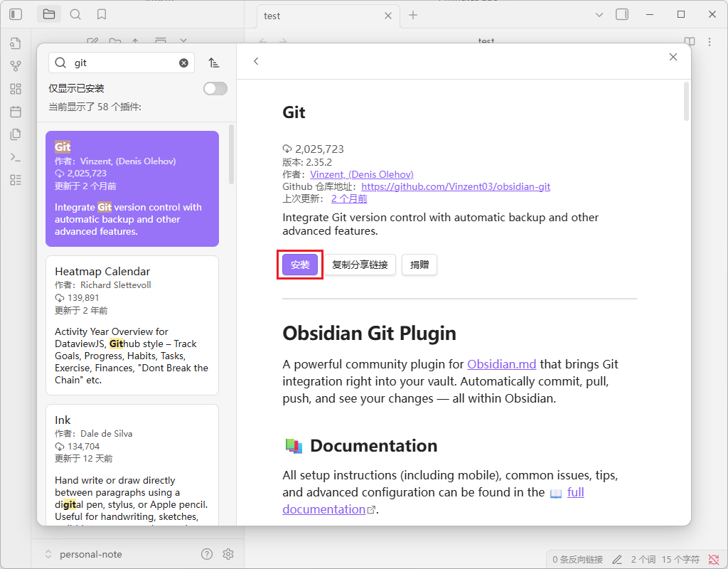
Task: Open the plugin sort order options
Action: (x=214, y=63)
